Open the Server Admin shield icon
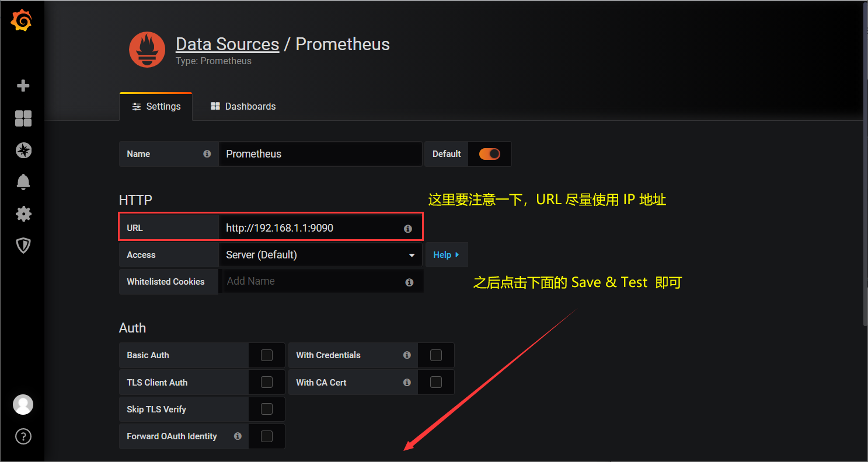The image size is (868, 462). coord(23,246)
